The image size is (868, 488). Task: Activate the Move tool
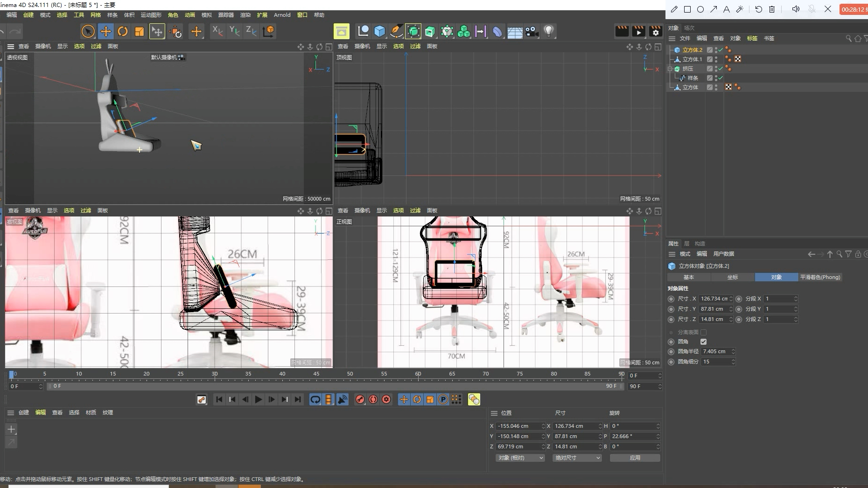(x=106, y=31)
